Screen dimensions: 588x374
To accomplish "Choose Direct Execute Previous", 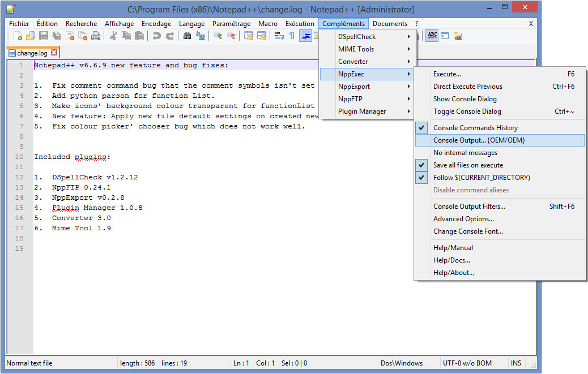I will [x=500, y=87].
